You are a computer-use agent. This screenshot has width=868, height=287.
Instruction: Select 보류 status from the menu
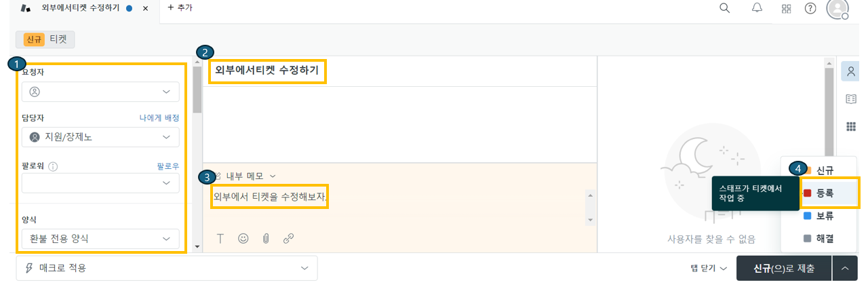tap(825, 216)
